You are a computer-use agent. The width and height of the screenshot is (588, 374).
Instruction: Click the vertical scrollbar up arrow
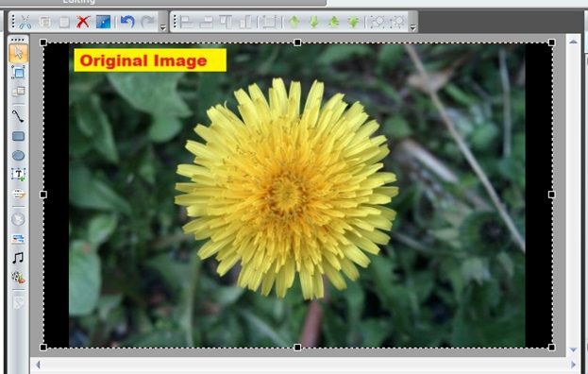[573, 42]
